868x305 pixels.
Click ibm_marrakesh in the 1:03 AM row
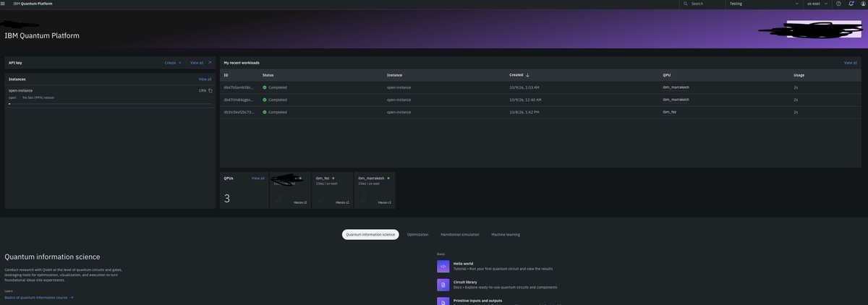pos(676,87)
